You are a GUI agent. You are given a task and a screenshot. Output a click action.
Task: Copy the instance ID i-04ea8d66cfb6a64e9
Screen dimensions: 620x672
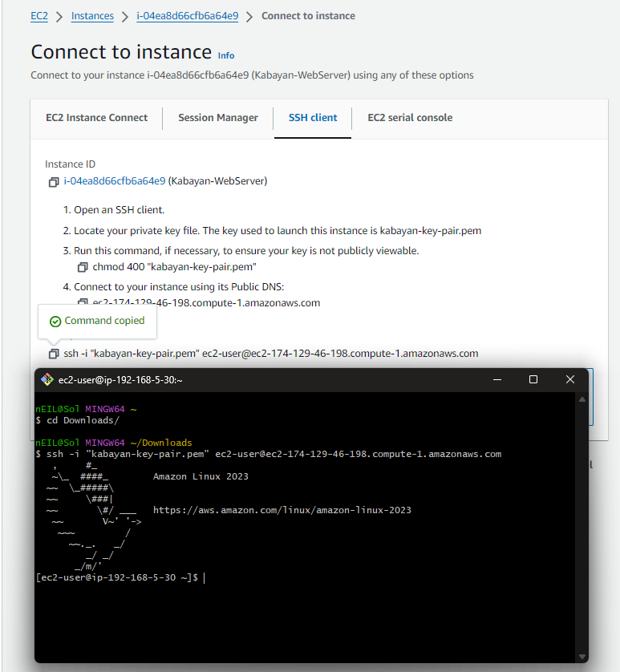53,182
